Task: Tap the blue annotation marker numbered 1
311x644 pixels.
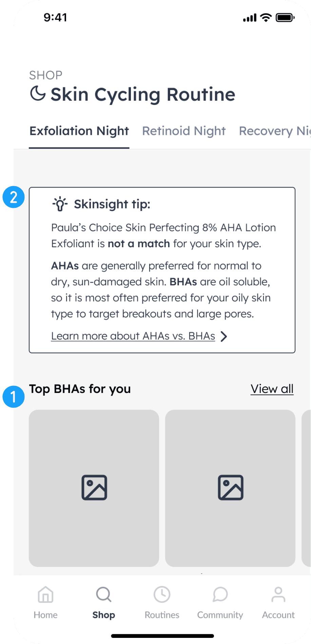Action: pyautogui.click(x=14, y=396)
